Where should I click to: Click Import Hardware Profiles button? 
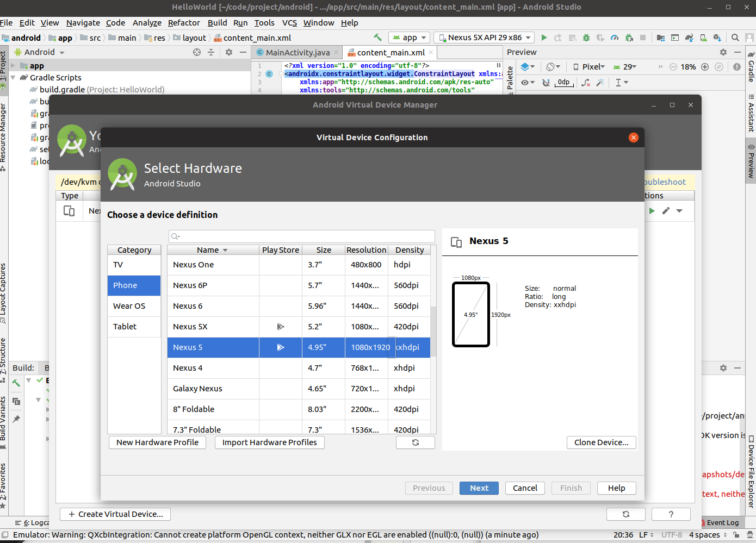270,442
